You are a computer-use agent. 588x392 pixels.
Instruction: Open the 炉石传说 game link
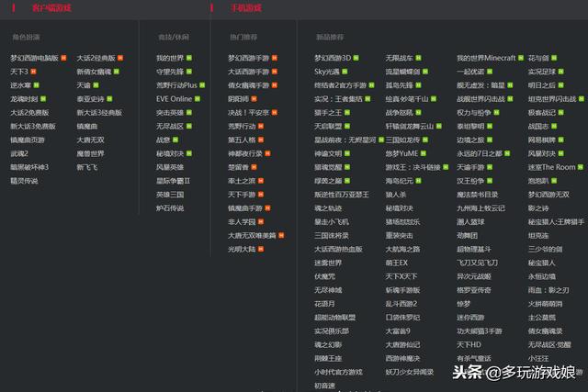point(170,208)
